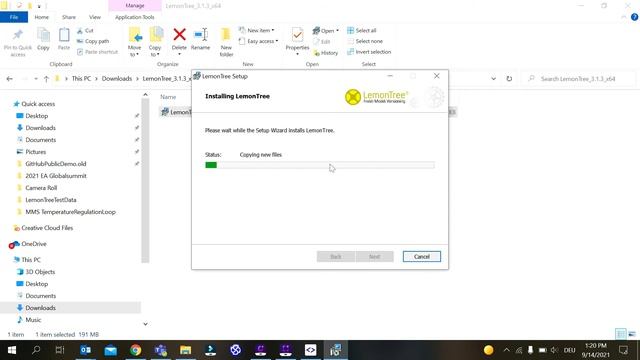Select Downloads under This PC
Screen dimensions: 640x360
click(x=40, y=308)
